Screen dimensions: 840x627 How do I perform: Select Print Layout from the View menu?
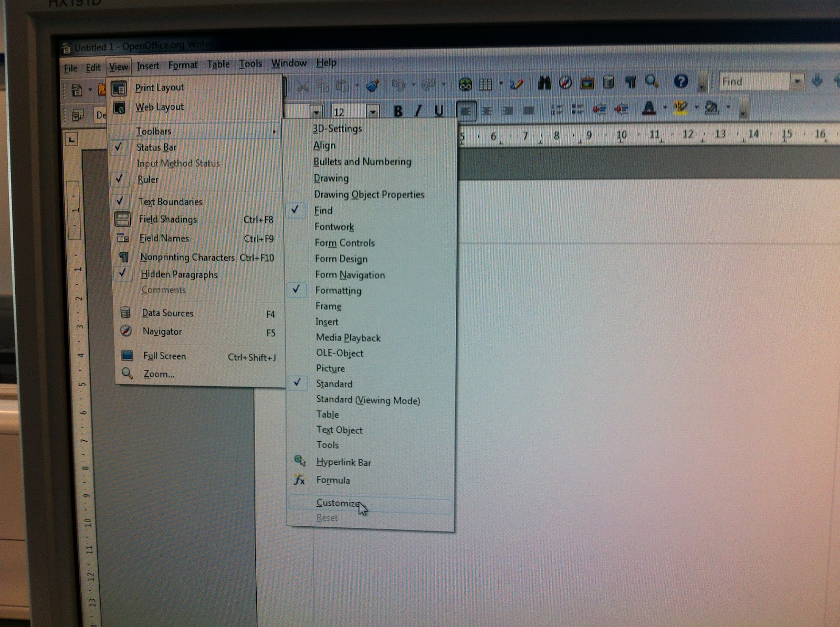point(159,87)
